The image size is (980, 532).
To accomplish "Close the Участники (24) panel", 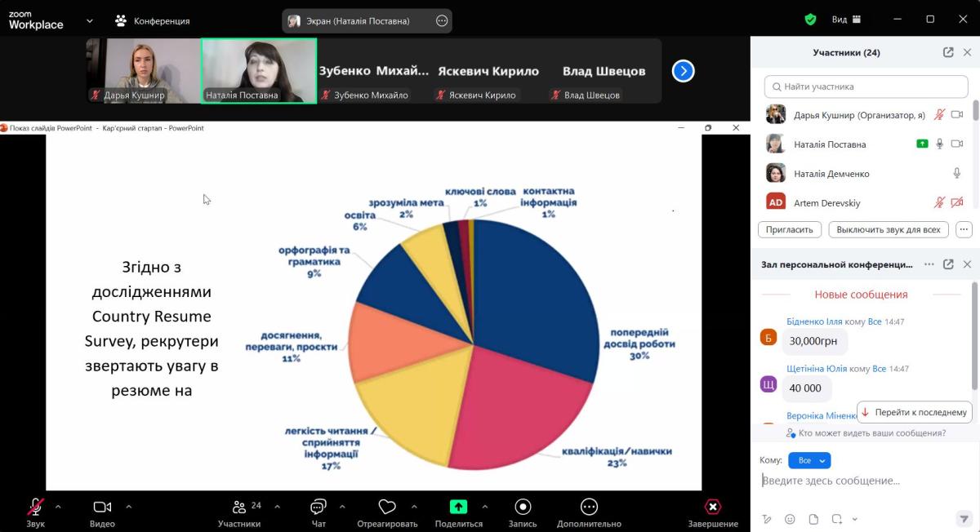I will tap(967, 52).
